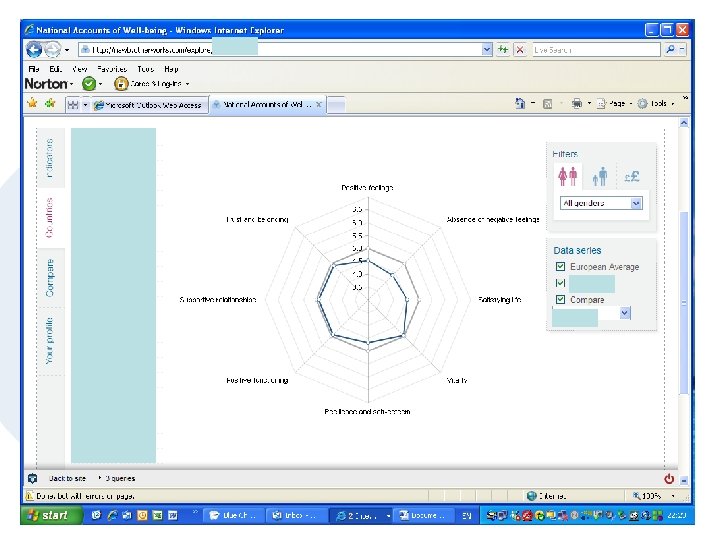Open a new blank tab
This screenshot has width=720, height=540.
tap(336, 105)
